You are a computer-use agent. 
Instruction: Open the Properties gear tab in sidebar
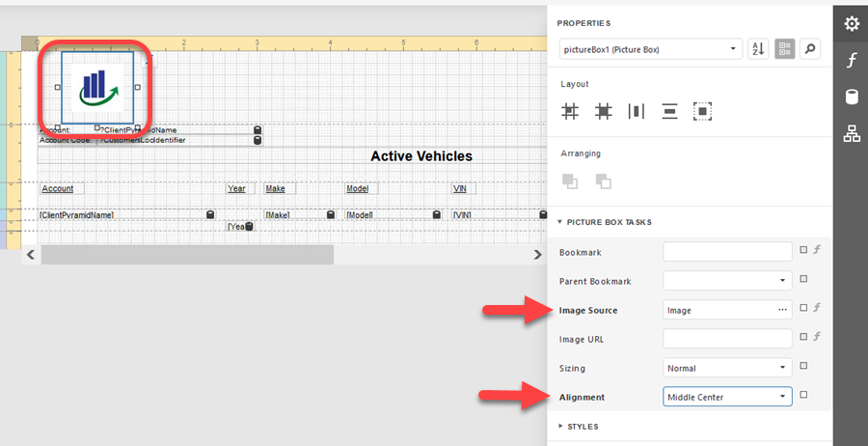coord(851,24)
